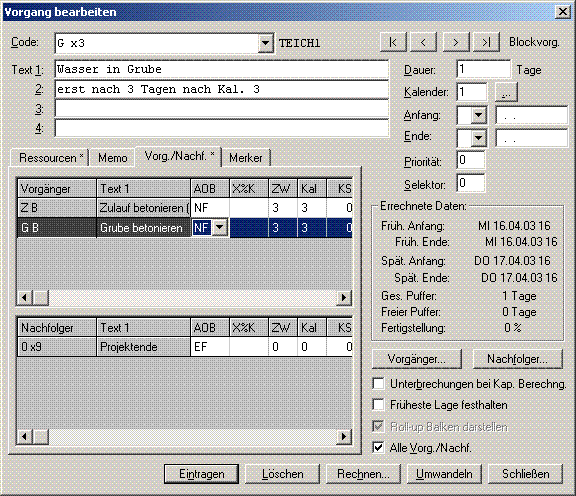Select the Vorg./Nachf. tab

point(179,156)
